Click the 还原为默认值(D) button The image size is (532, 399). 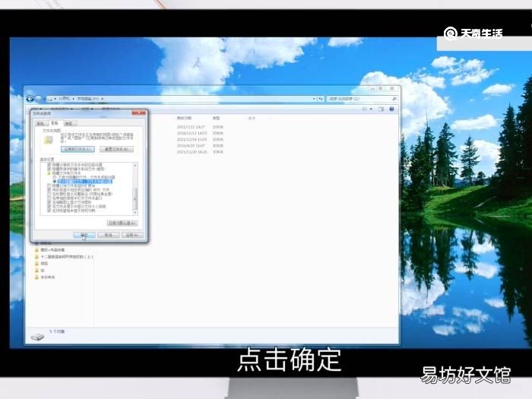(122, 223)
